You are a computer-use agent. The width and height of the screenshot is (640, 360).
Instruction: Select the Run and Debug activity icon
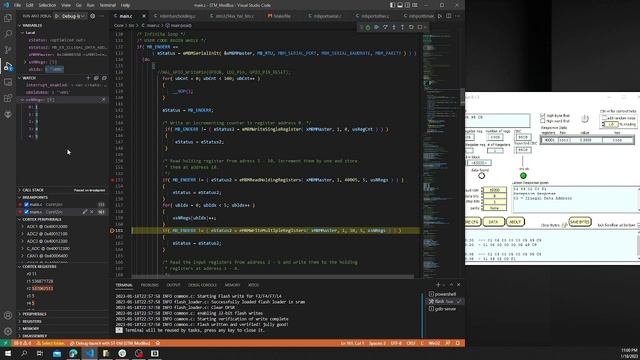point(8,66)
